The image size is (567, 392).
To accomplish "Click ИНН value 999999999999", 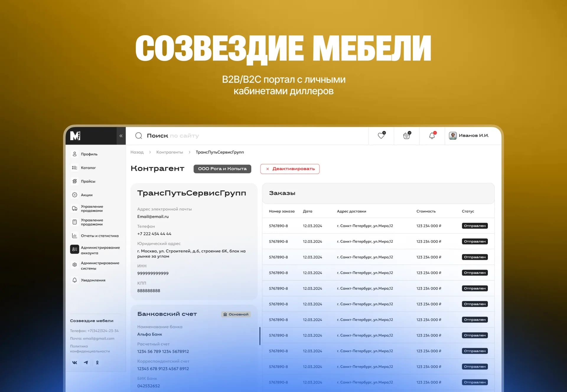I will [x=153, y=273].
